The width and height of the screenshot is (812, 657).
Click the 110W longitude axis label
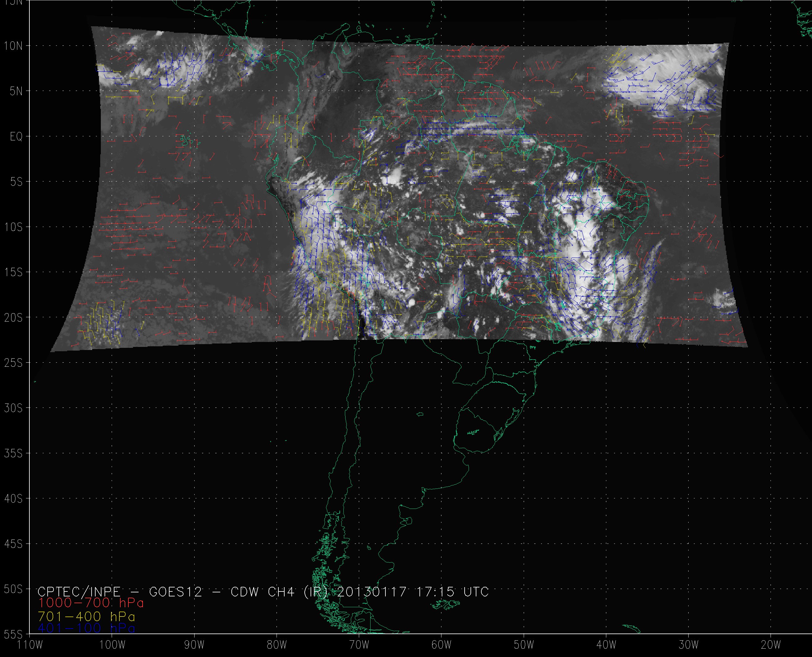30,645
